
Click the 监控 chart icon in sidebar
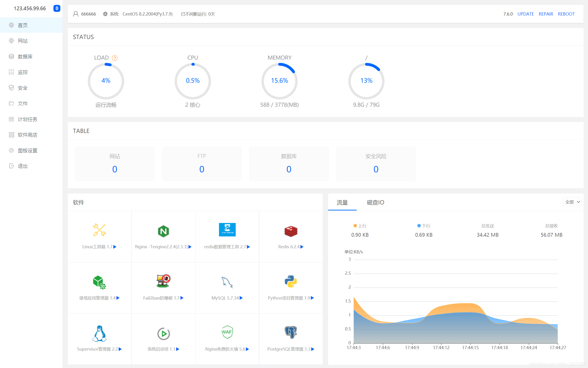click(11, 72)
